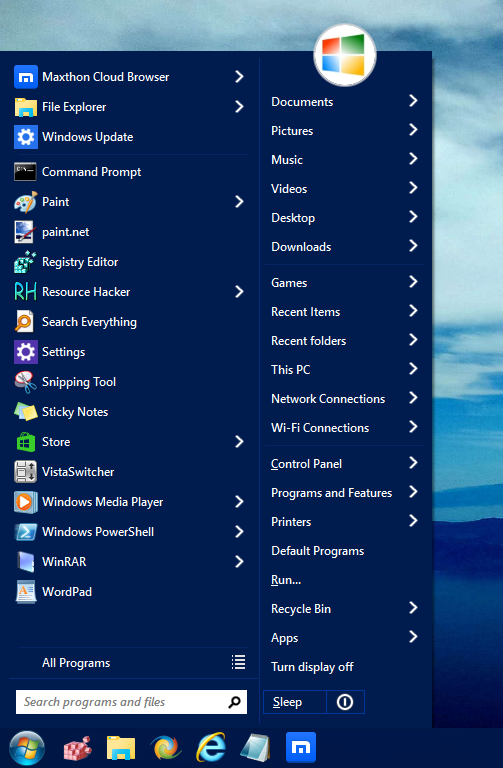The height and width of the screenshot is (768, 503).
Task: Launch Resource Hacker icon
Action: tap(25, 292)
